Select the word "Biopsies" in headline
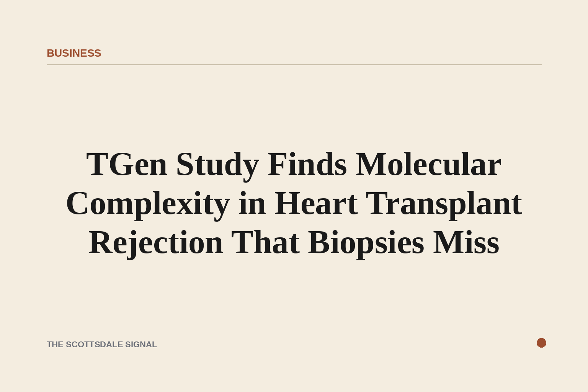 [x=366, y=244]
